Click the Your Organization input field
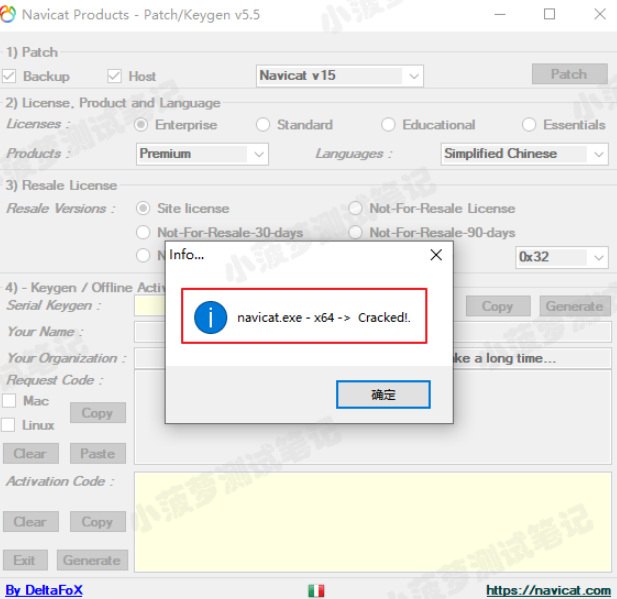The width and height of the screenshot is (617, 599). [531, 358]
